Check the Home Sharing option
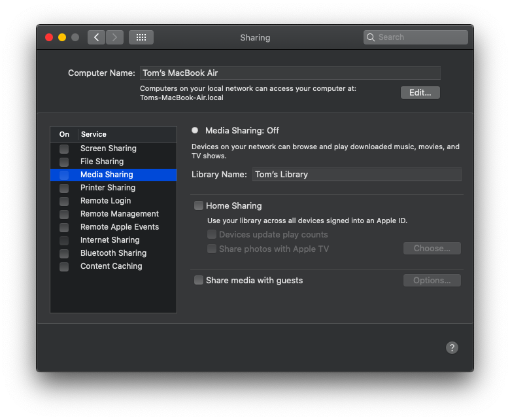 [x=198, y=205]
